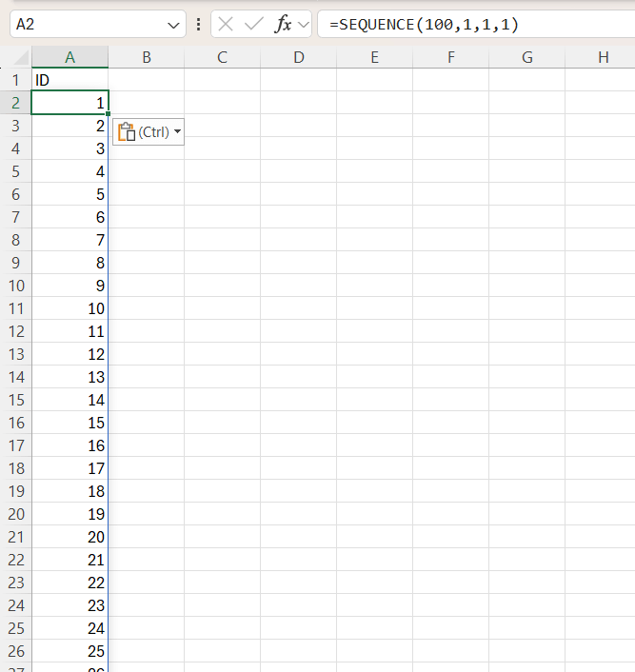The height and width of the screenshot is (672, 635).
Task: Select the row 1 header
Action: [15, 80]
